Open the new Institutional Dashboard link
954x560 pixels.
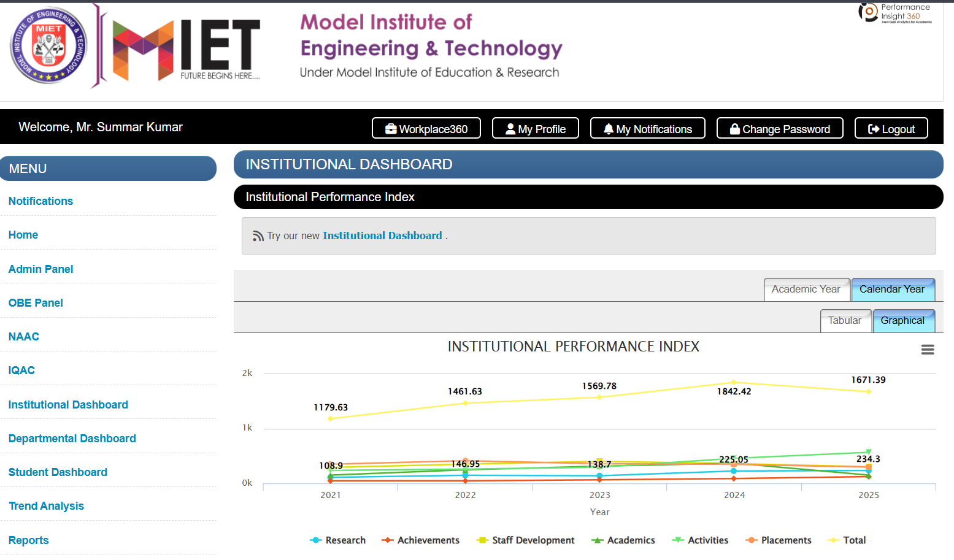pyautogui.click(x=382, y=236)
